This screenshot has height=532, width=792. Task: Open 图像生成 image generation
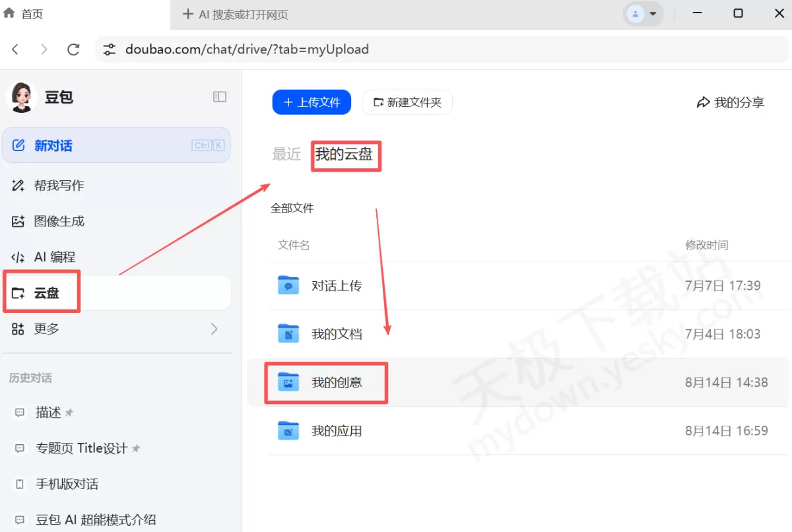pyautogui.click(x=116, y=221)
